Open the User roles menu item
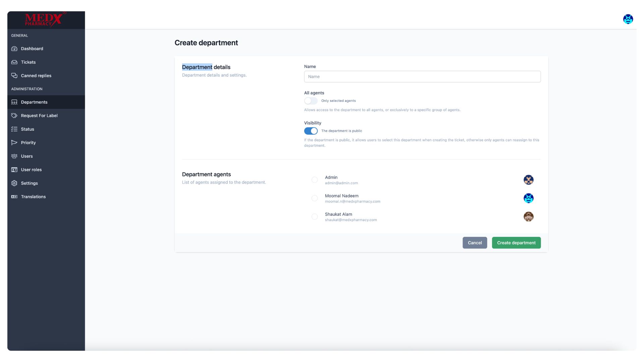644x362 pixels. point(46,170)
